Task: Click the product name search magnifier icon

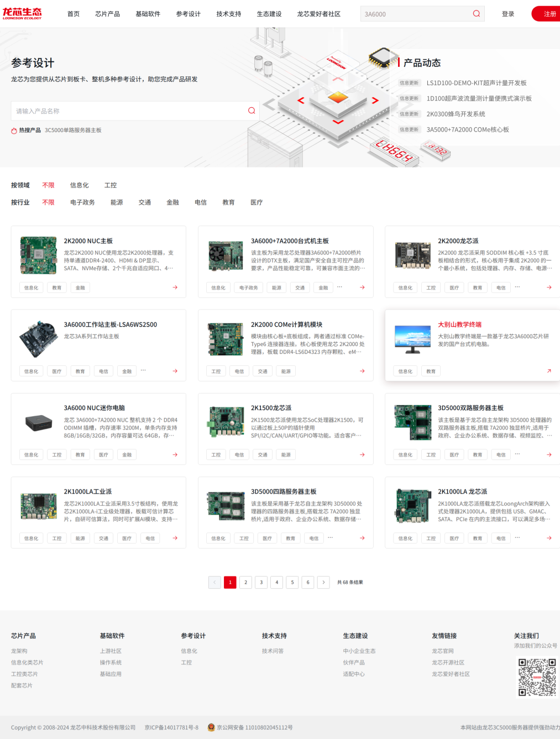Action: 252,111
